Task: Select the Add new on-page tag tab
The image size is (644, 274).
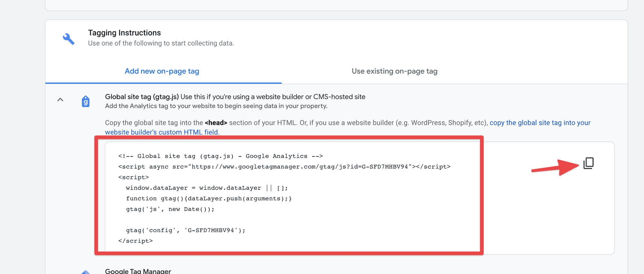Action: pos(162,71)
